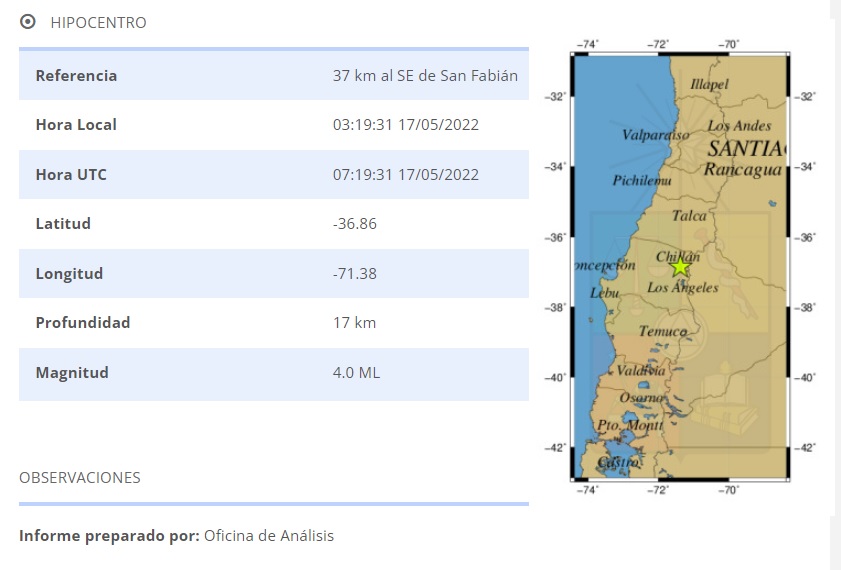The image size is (841, 570).
Task: Click the Hora Local label
Action: (x=76, y=124)
